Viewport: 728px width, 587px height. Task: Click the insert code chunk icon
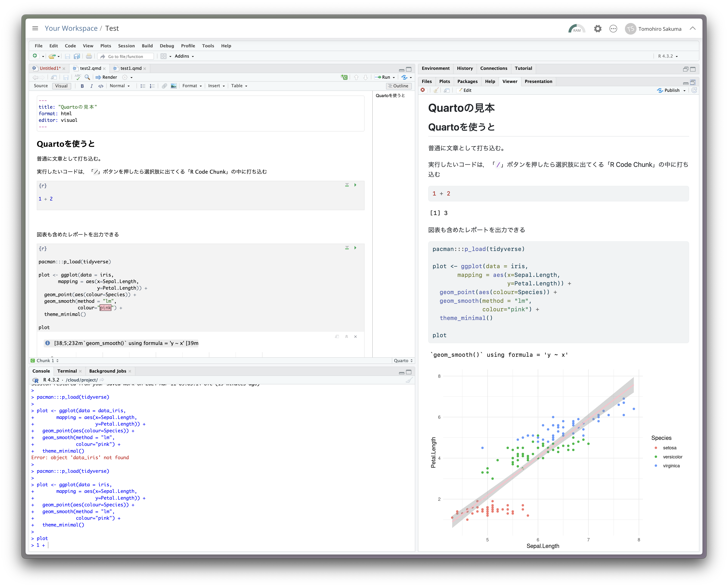[x=344, y=77]
